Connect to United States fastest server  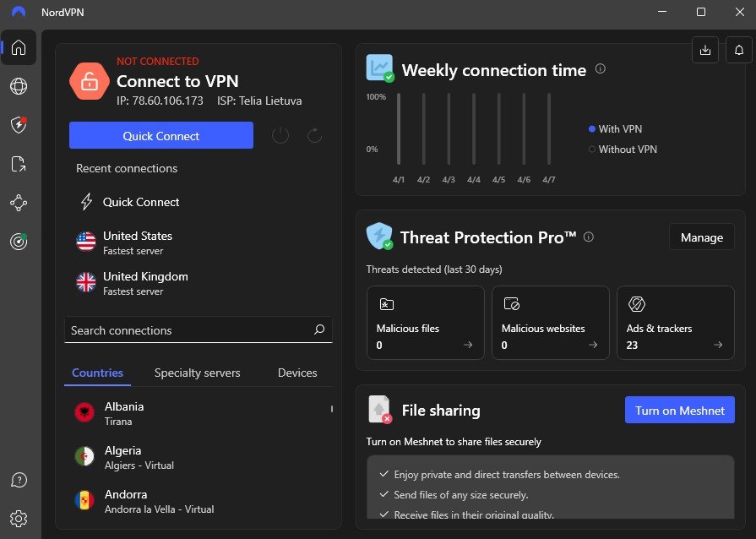198,242
